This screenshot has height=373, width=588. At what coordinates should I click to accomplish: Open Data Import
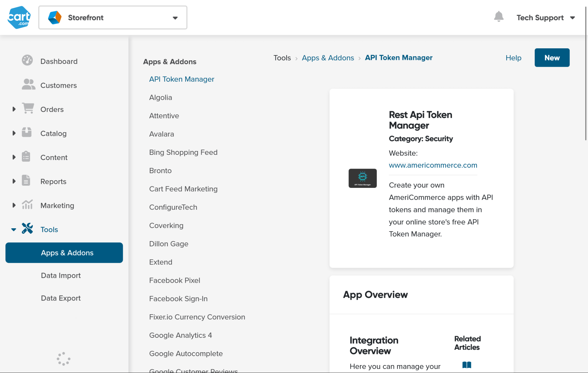(x=61, y=275)
